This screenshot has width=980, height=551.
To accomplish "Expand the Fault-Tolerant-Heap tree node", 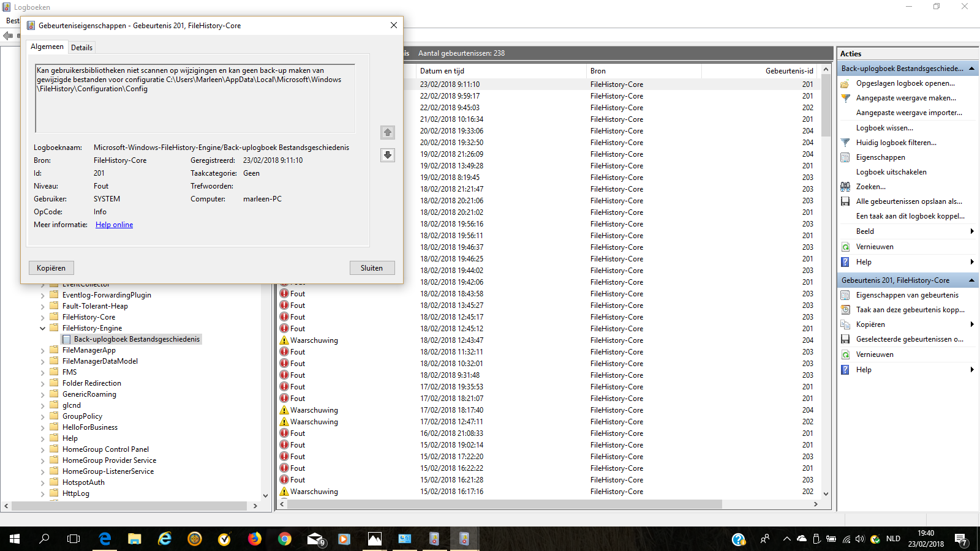I will (43, 306).
